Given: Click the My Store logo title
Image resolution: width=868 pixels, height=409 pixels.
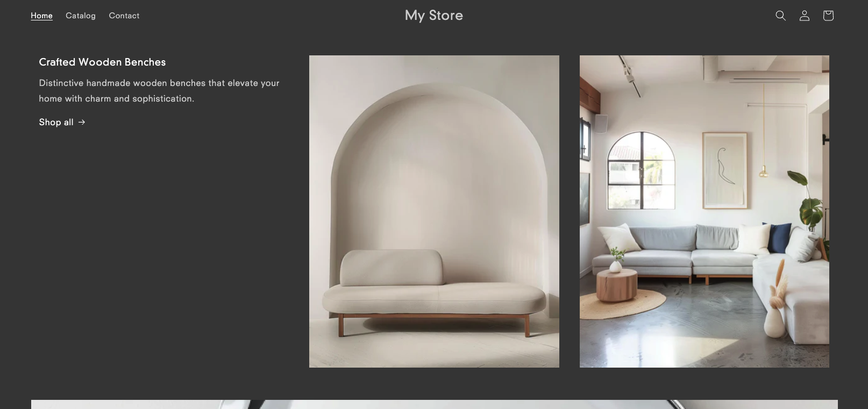Looking at the screenshot, I should [x=434, y=16].
